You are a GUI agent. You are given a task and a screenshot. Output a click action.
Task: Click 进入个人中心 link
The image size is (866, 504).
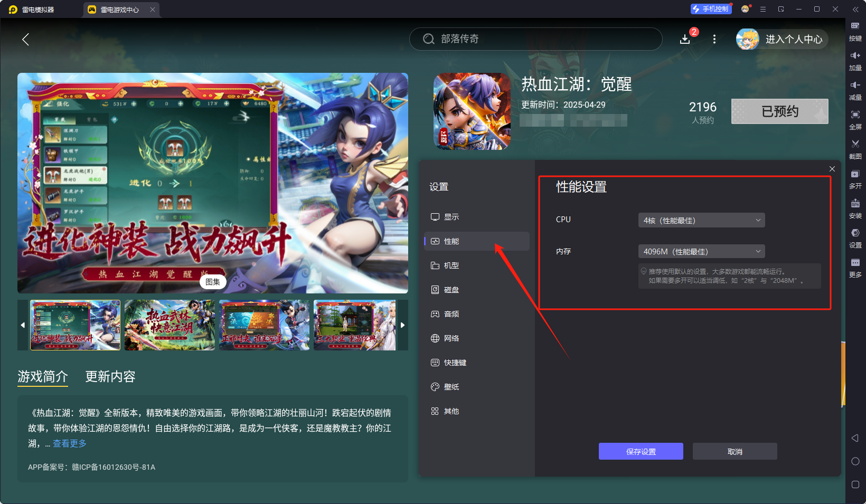click(x=794, y=39)
